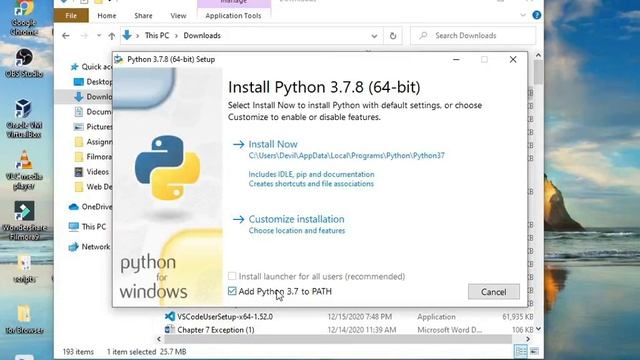
Task: Uncheck Add Python 3.7 to PATH
Action: pyautogui.click(x=232, y=291)
